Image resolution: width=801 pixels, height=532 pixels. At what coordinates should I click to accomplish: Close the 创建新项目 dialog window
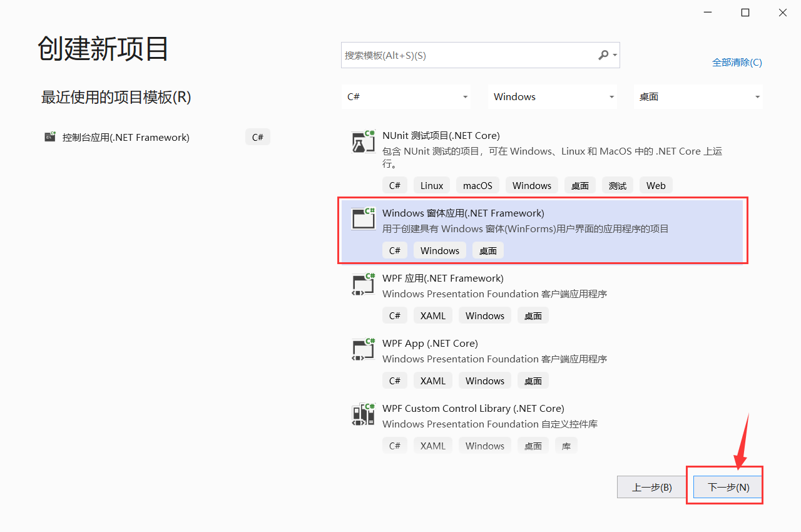coord(783,13)
